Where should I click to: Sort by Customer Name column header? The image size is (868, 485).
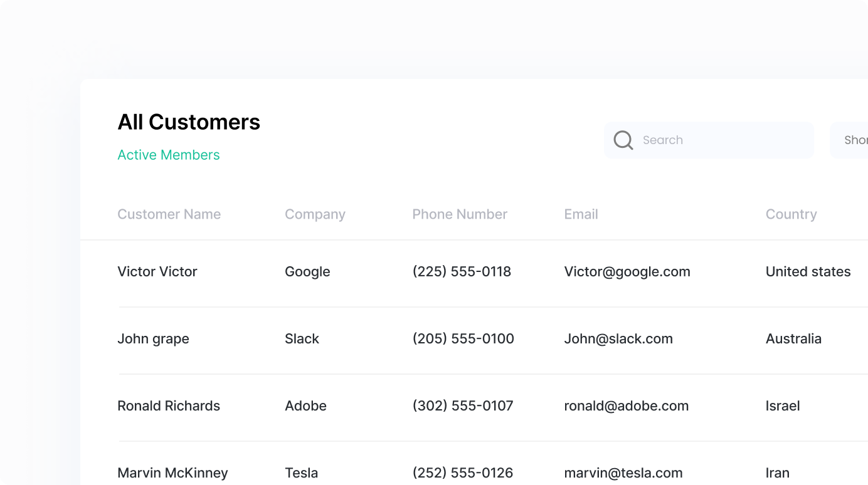coord(169,214)
